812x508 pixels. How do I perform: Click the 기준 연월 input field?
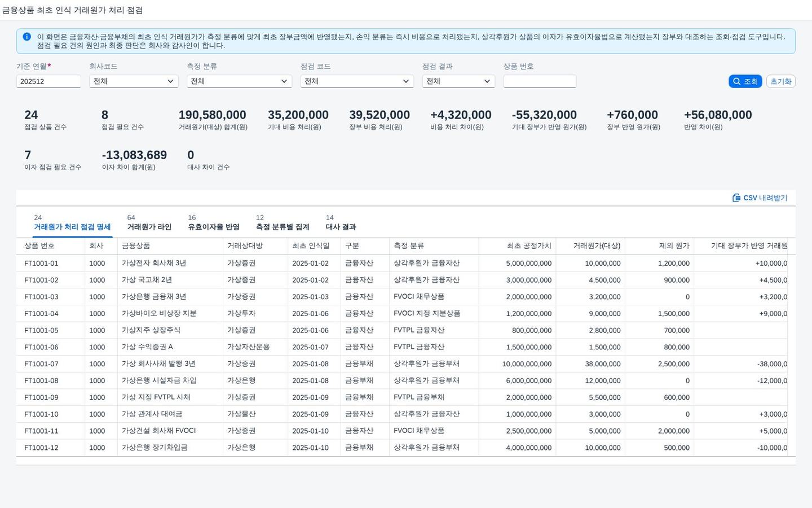[48, 81]
